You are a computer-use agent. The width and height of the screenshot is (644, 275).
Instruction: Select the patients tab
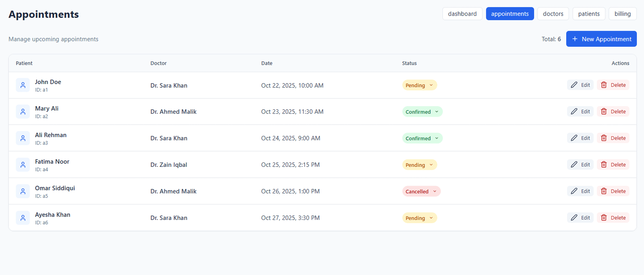click(x=589, y=14)
